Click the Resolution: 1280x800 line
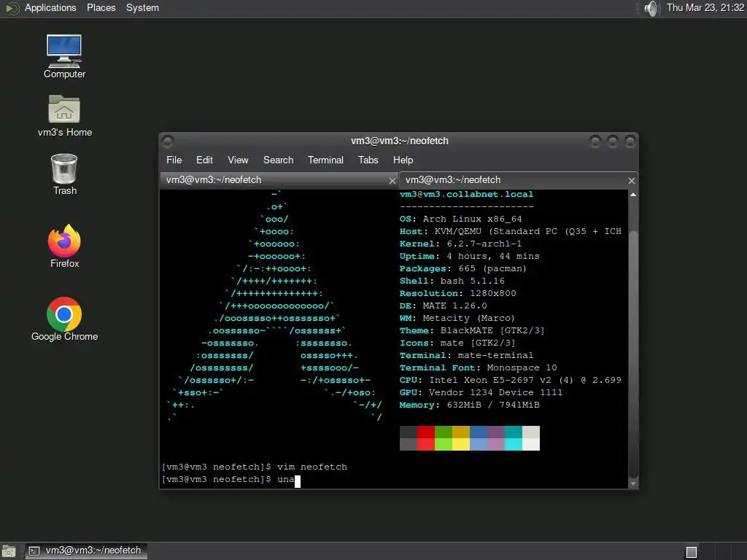747x560 pixels. (x=458, y=293)
